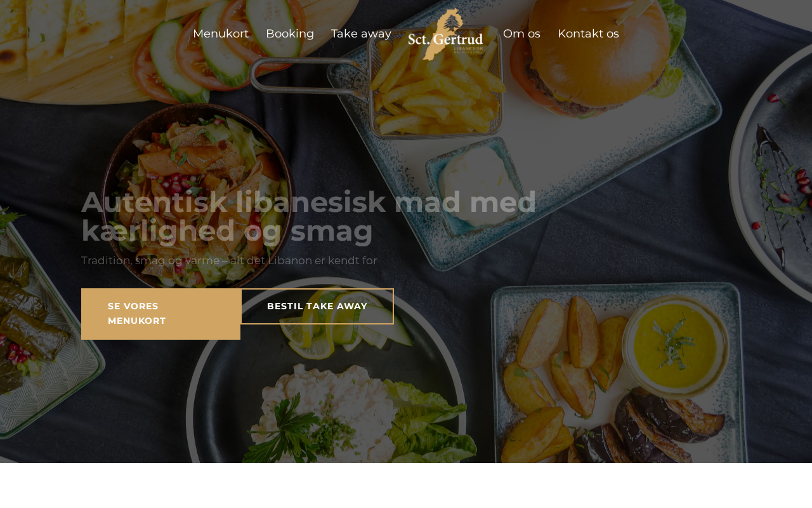The image size is (812, 508).
Task: Open the Om os page
Action: (x=521, y=34)
